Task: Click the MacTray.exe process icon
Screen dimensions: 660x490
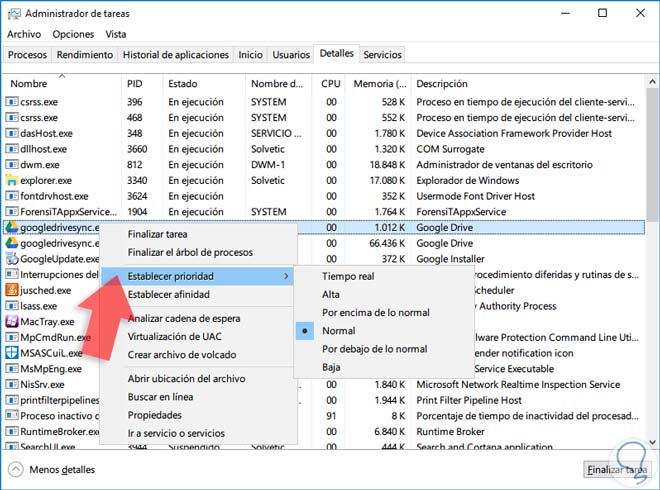Action: click(11, 322)
